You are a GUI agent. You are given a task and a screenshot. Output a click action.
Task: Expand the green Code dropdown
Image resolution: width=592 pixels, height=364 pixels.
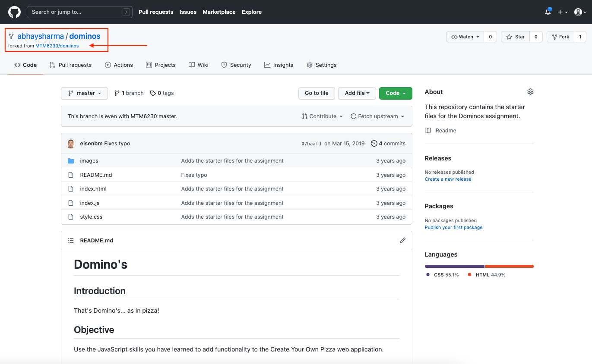click(396, 93)
